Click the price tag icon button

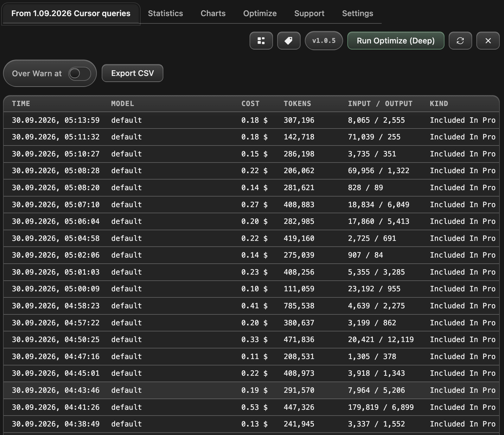tap(289, 41)
